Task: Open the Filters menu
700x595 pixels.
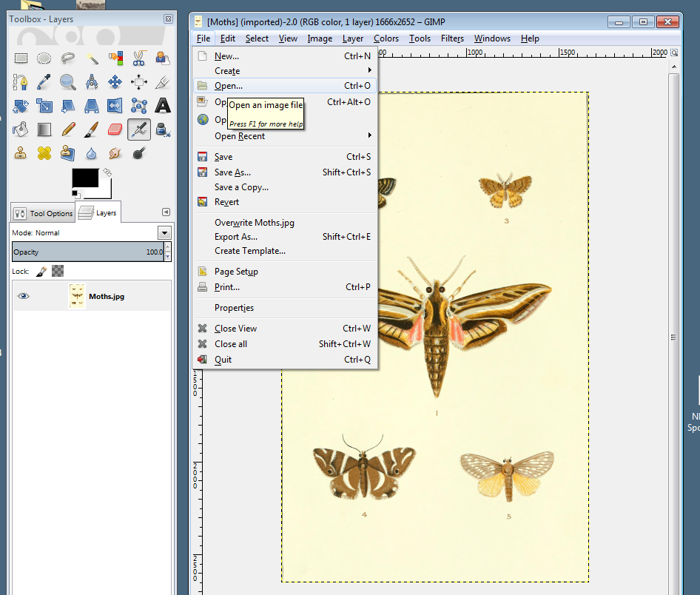Action: point(452,38)
